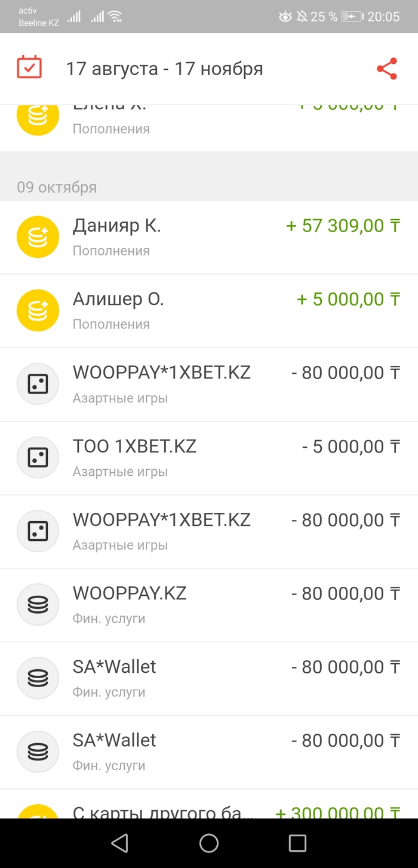Open the ТОО 1XBET.KZ transaction details

134,447
